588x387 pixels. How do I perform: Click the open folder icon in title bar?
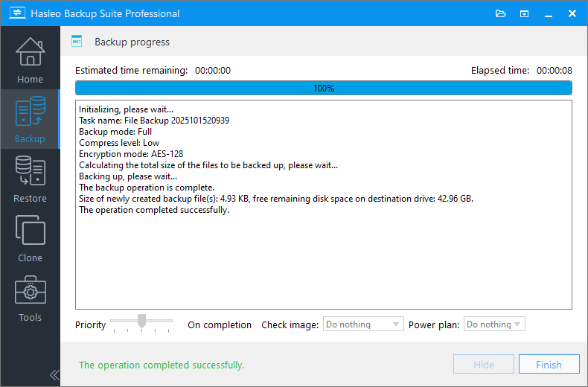(501, 14)
